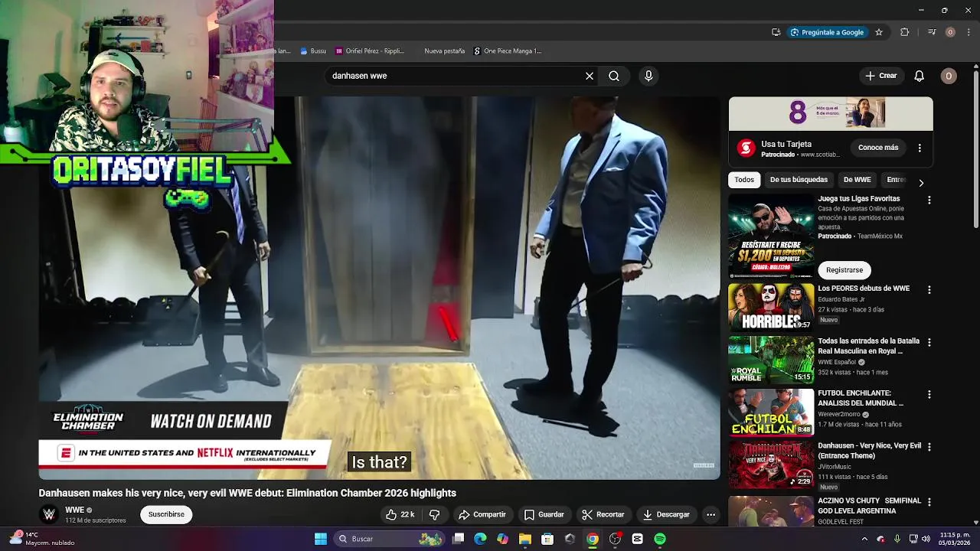
Task: Show more filter chips with right arrow
Action: 921,183
